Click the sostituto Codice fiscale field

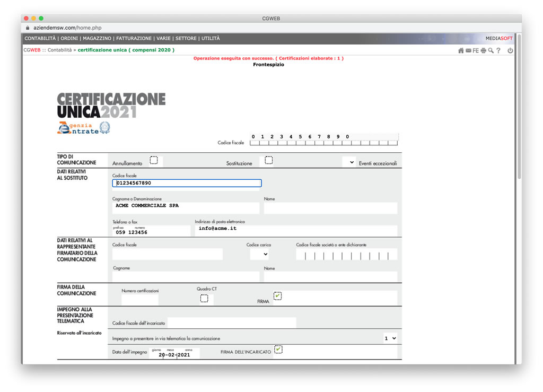(x=187, y=183)
